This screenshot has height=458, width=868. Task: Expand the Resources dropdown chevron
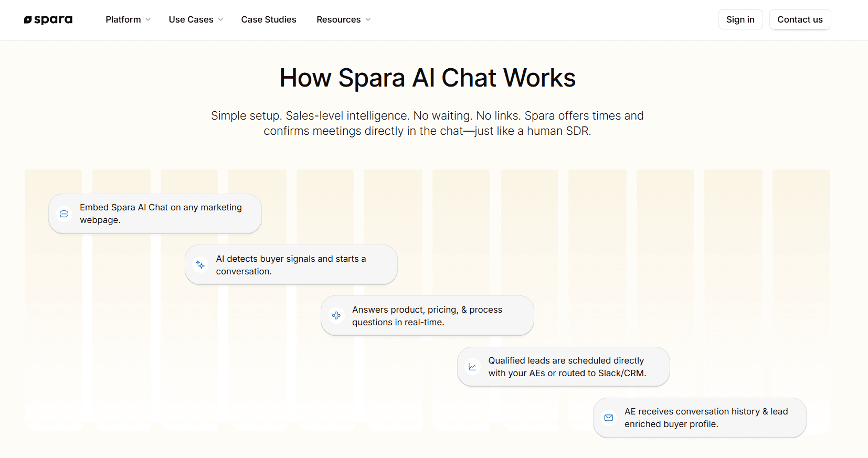pos(368,20)
